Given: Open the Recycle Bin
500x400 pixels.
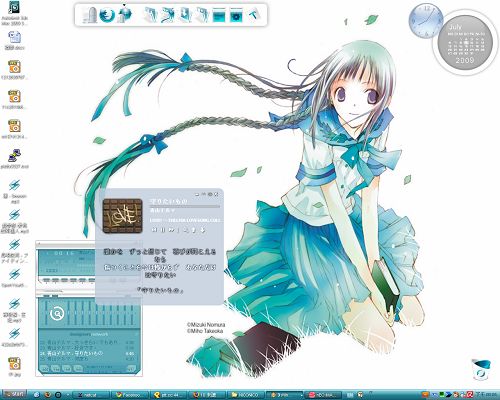Looking at the screenshot, I should [481, 369].
